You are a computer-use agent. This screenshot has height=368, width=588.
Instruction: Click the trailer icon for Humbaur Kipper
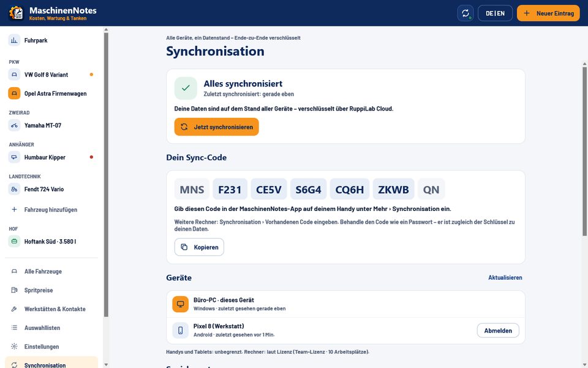(14, 158)
